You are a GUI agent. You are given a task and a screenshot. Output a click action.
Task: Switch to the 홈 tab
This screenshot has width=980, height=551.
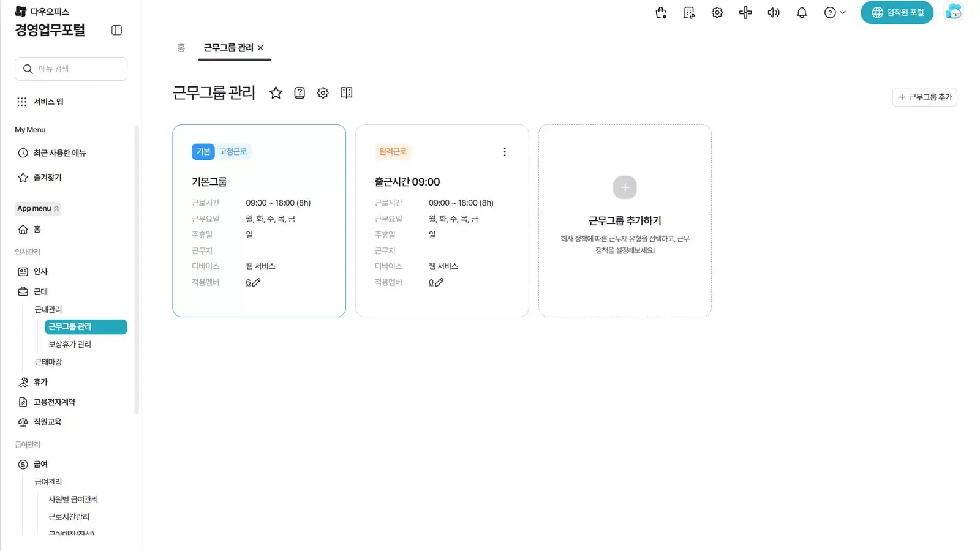click(x=180, y=47)
